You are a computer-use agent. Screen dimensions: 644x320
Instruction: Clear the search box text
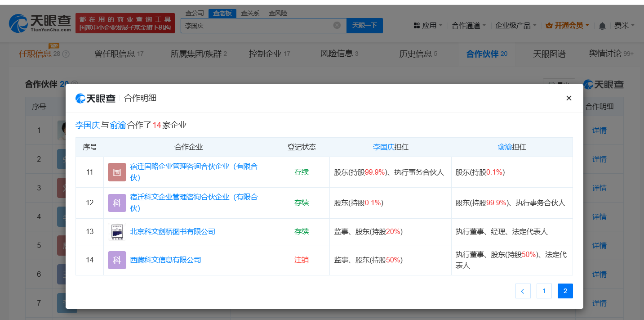[x=337, y=25]
